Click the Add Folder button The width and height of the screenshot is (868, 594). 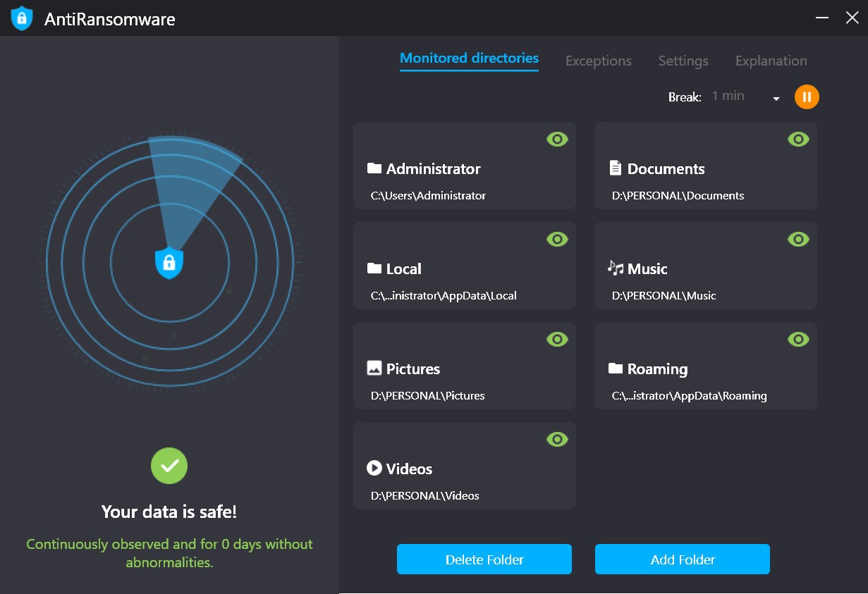[x=682, y=559]
